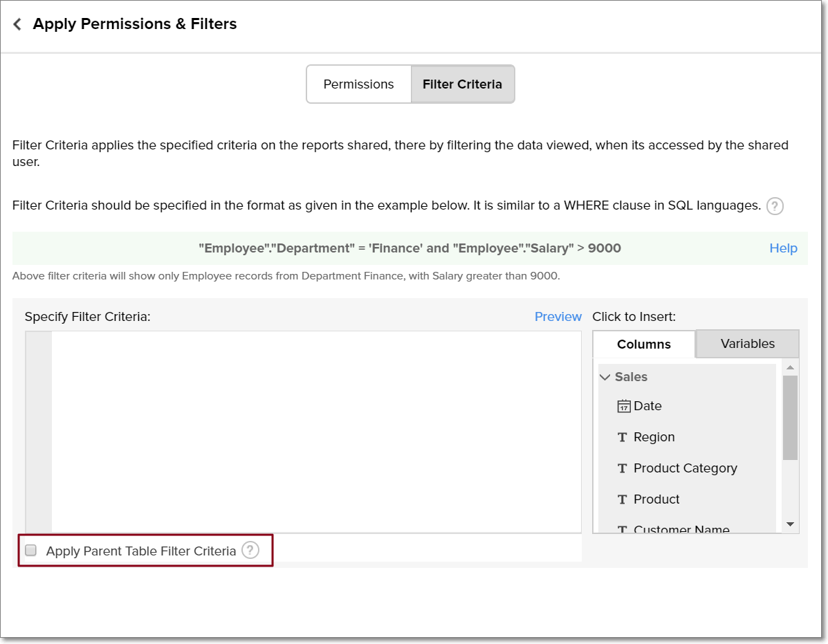Click the columns list scrollbar thumb
This screenshot has width=828, height=644.
pos(790,417)
